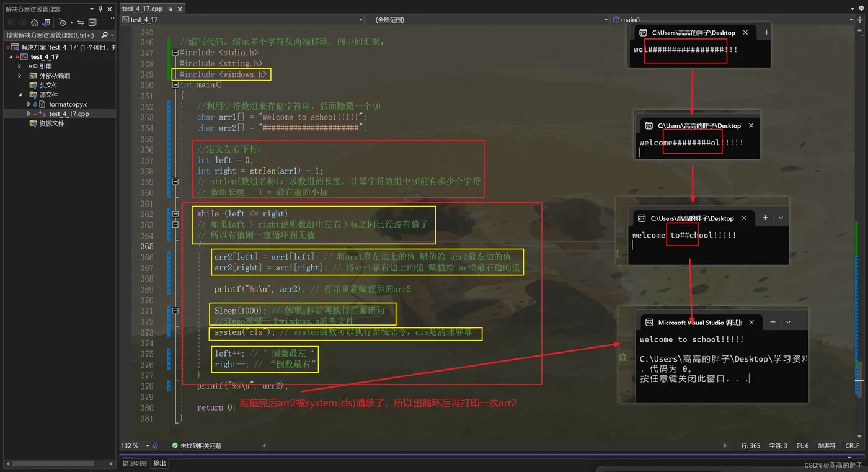Viewport: 868px width, 472px height.
Task: Select the test_4_17 project in the tree
Action: click(45, 56)
